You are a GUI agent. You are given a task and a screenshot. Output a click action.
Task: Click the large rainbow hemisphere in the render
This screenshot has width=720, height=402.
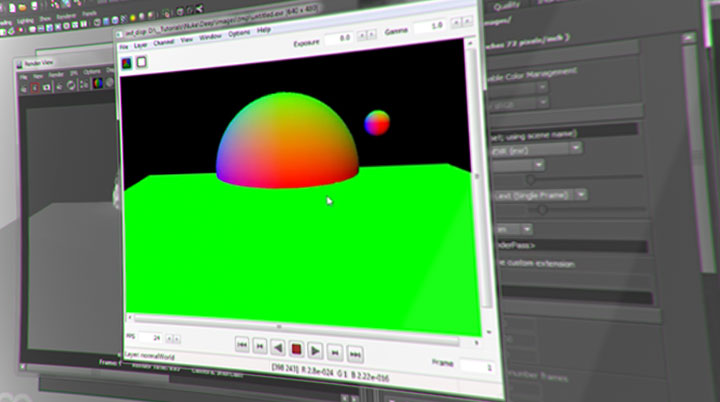(287, 142)
